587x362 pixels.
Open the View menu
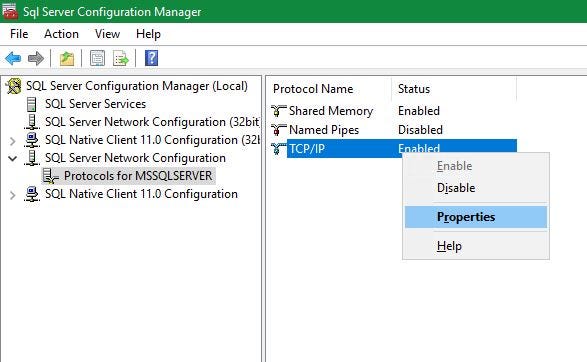point(107,34)
